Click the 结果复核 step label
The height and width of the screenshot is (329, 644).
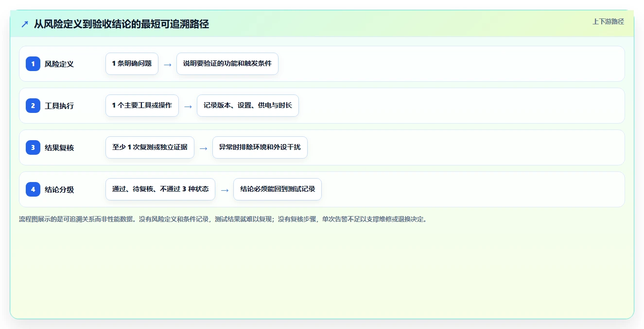[59, 147]
